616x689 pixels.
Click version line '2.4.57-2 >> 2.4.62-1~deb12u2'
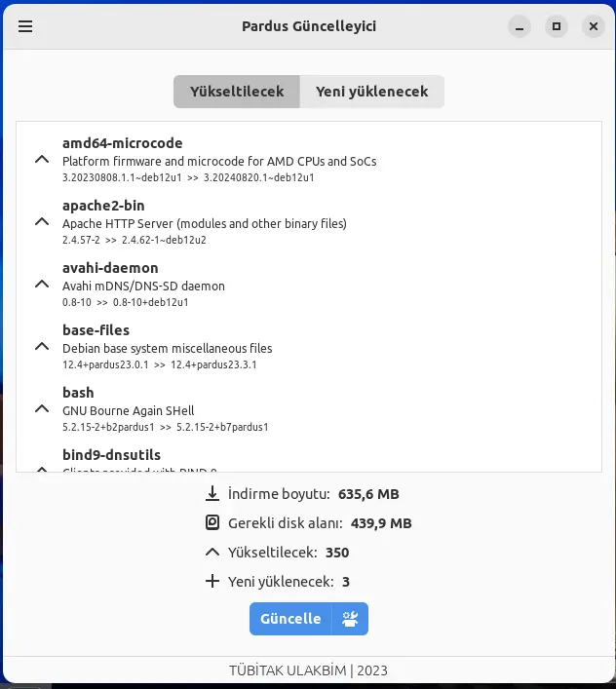(135, 241)
